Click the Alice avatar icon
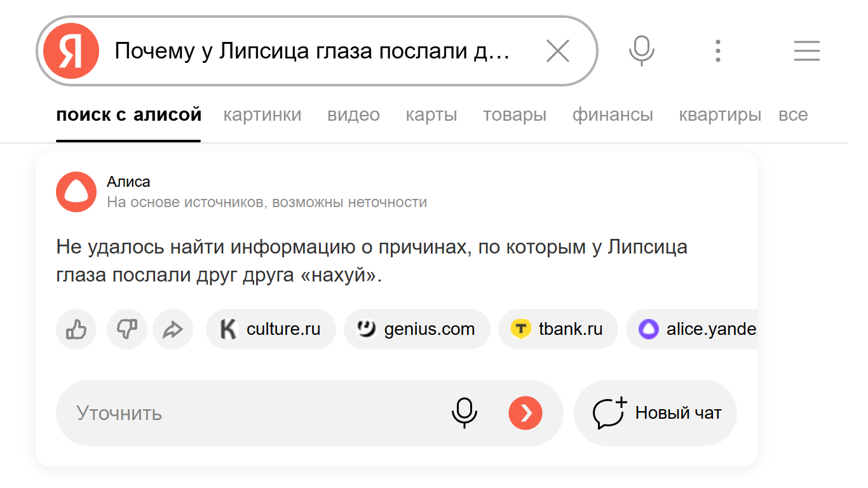The width and height of the screenshot is (868, 488). tap(76, 191)
